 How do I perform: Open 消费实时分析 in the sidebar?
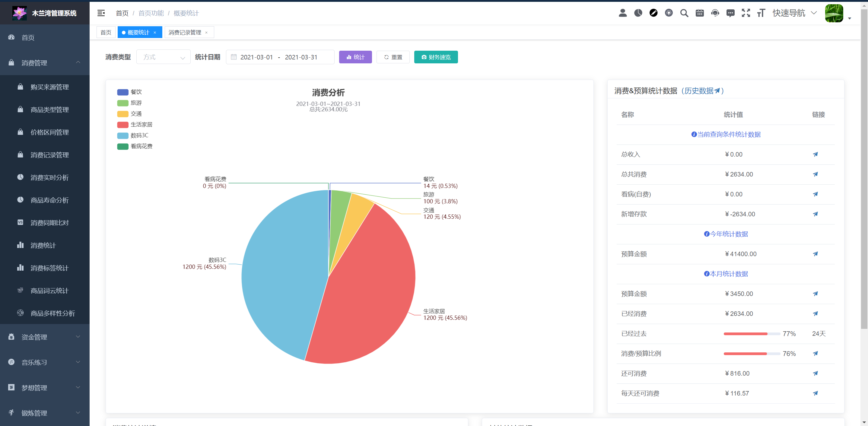[45, 177]
